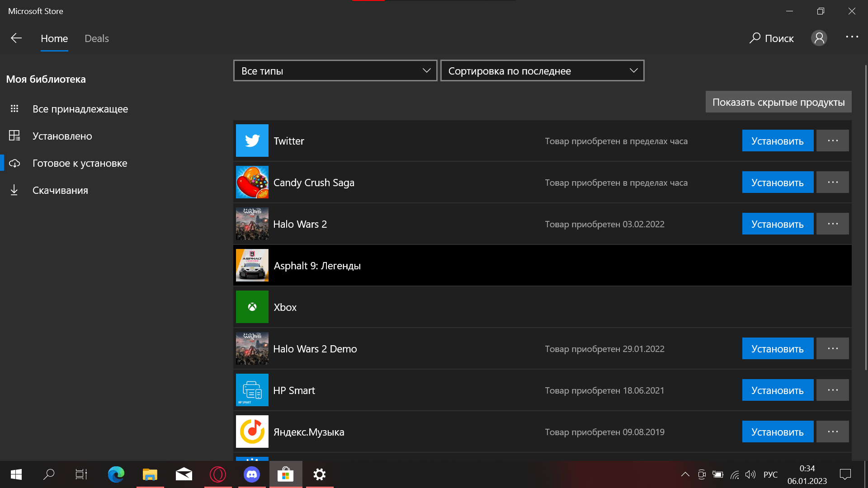868x488 pixels.
Task: Open volume control in system tray
Action: pos(750,474)
